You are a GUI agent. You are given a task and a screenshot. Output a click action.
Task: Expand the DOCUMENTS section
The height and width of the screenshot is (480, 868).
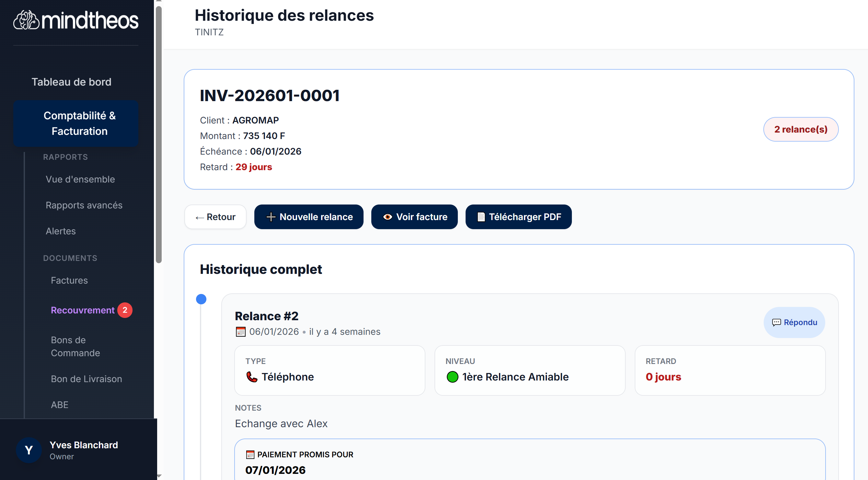(x=70, y=258)
